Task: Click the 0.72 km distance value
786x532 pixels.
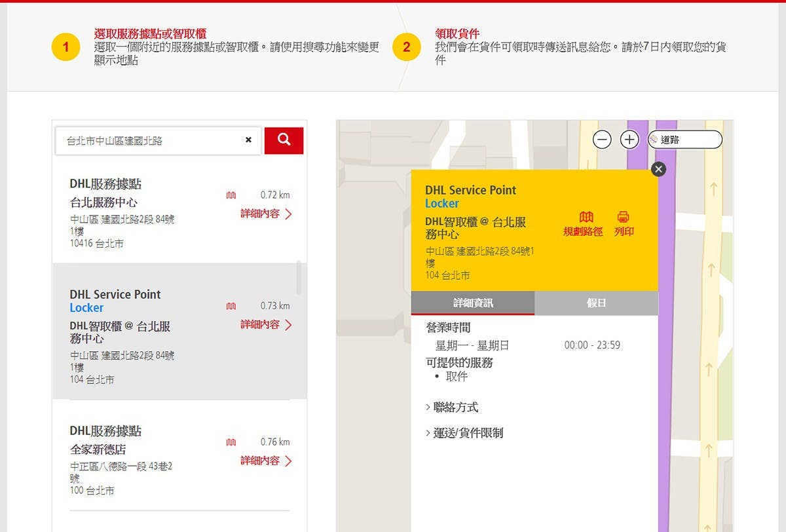Action: (275, 195)
